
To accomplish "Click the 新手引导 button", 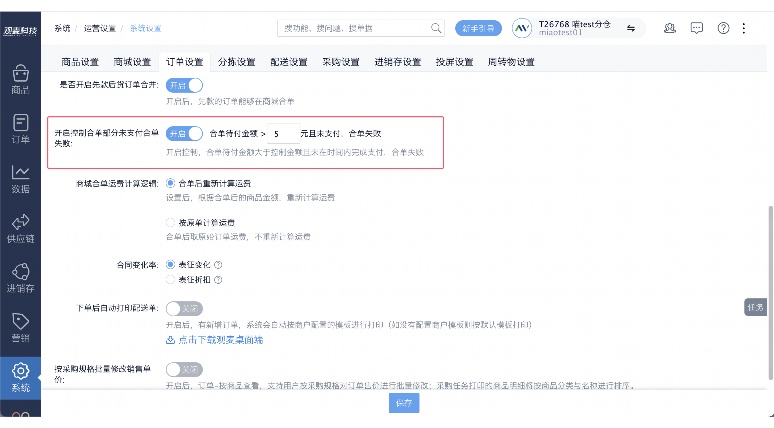I will pyautogui.click(x=478, y=28).
